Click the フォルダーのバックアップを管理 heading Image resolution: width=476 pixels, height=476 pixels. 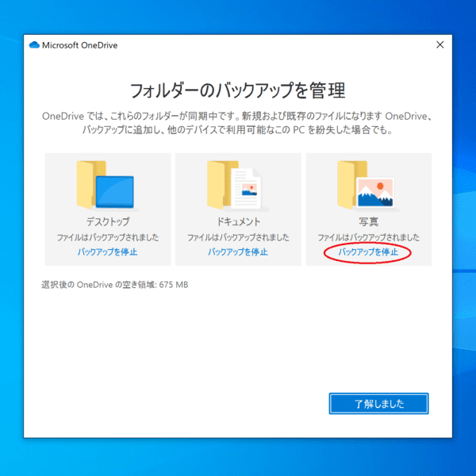pos(238,90)
